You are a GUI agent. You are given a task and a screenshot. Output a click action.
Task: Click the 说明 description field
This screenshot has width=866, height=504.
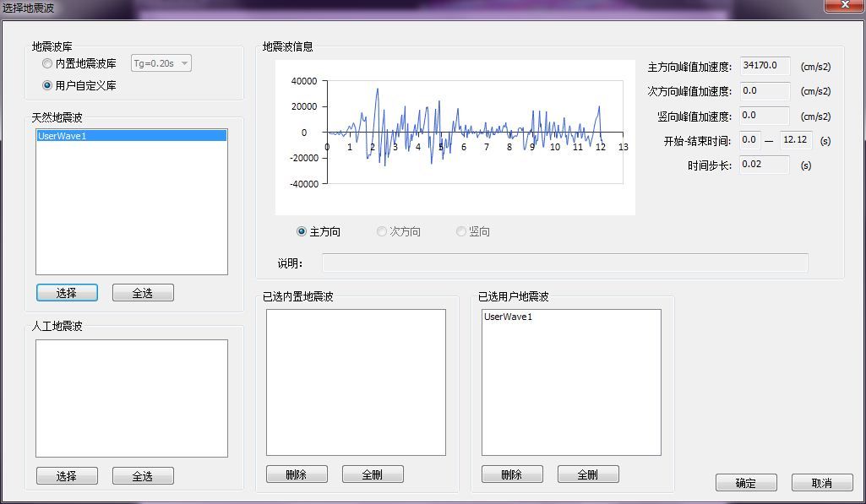(565, 263)
